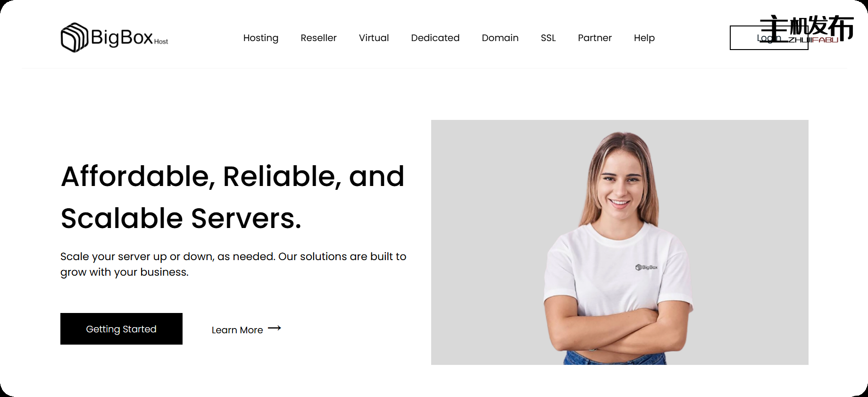The width and height of the screenshot is (868, 397).
Task: Select the SSL menu item
Action: tap(548, 38)
